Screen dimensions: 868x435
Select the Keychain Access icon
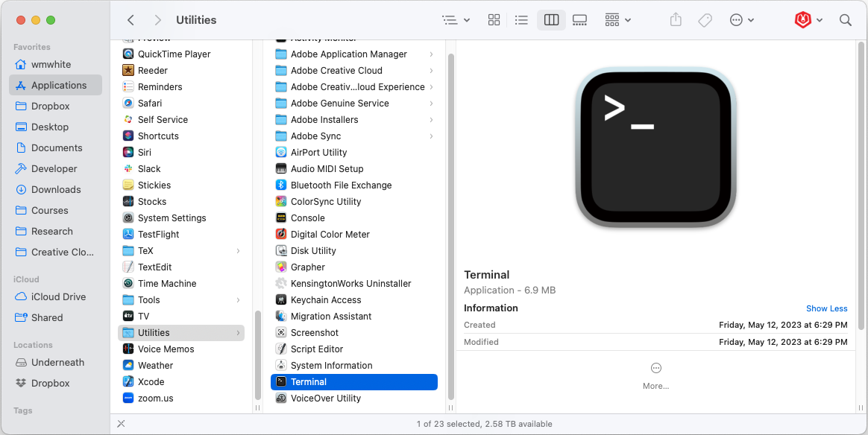pyautogui.click(x=281, y=300)
